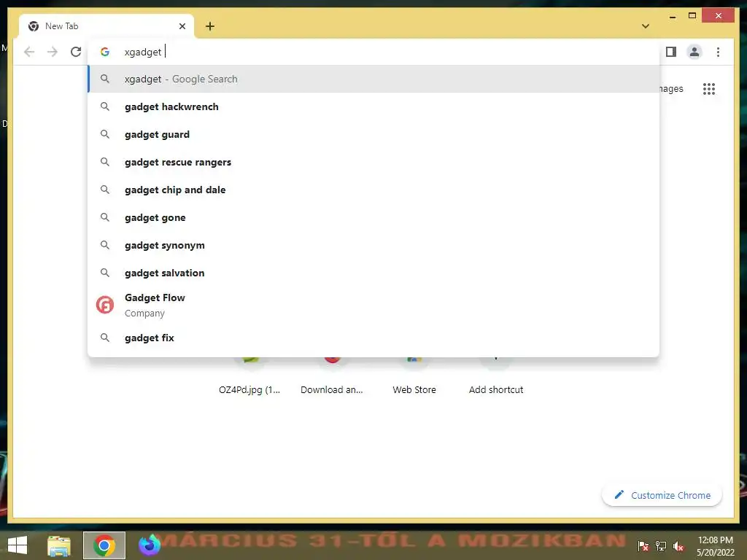
Task: Expand the tab search chevron
Action: 645,26
